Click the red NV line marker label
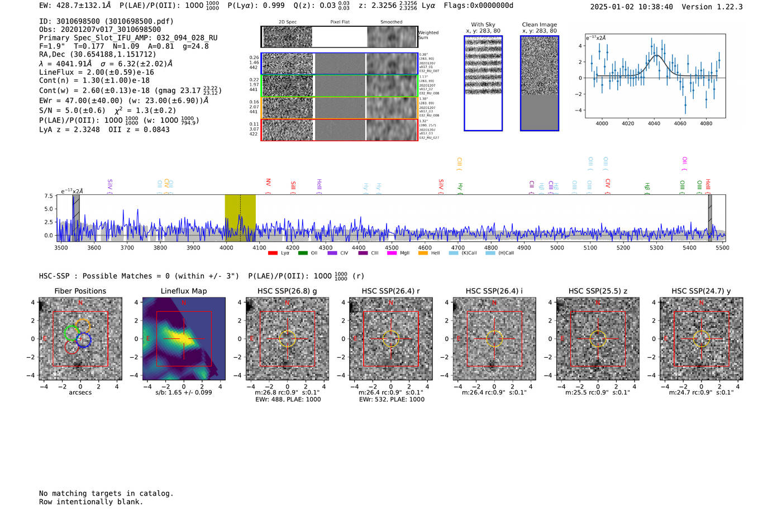Screen dimensions: 782x532 [269, 186]
